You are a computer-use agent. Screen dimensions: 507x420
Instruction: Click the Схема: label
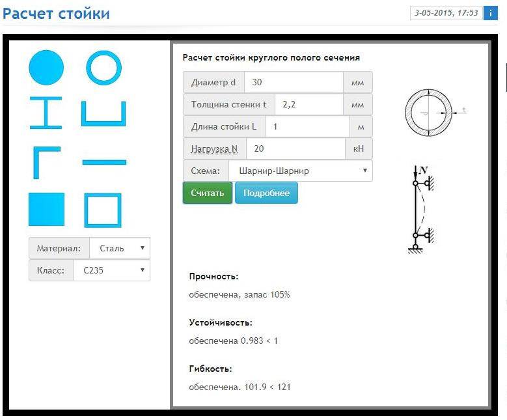[206, 171]
